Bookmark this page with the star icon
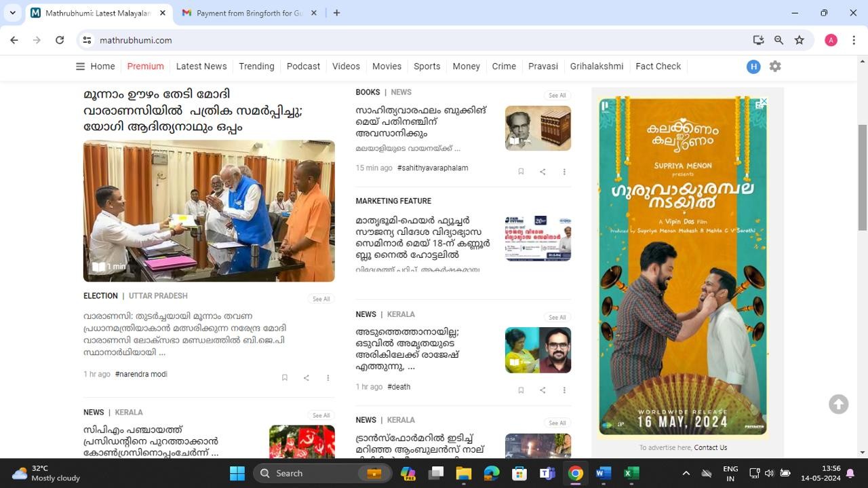 [x=800, y=40]
